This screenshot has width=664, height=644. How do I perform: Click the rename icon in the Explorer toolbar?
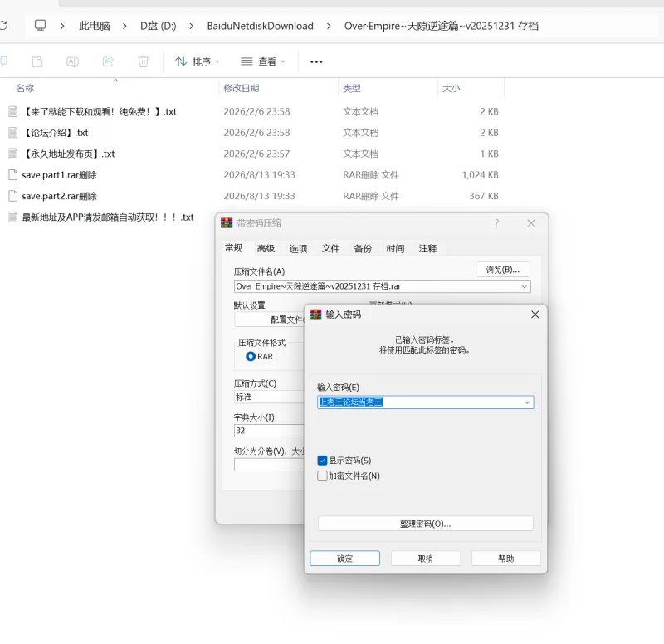(72, 61)
